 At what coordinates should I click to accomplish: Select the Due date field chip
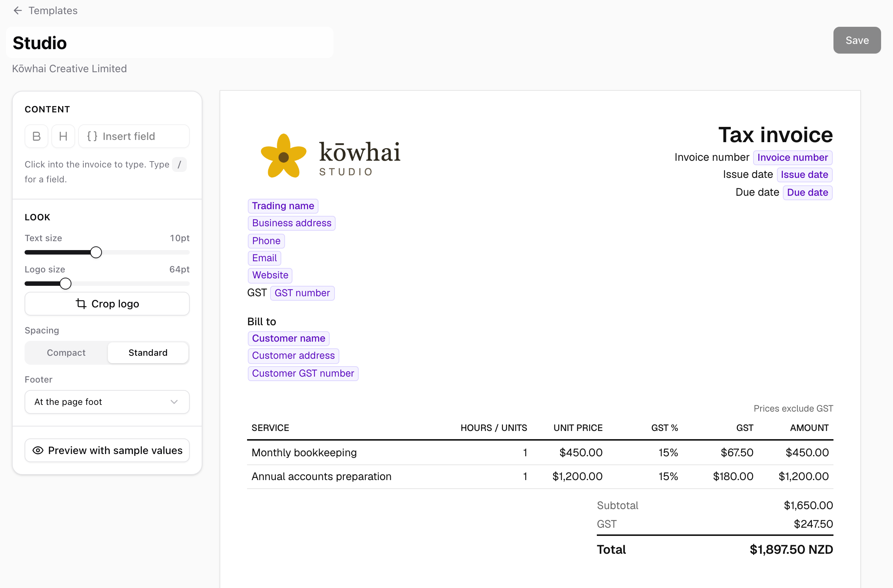[807, 192]
